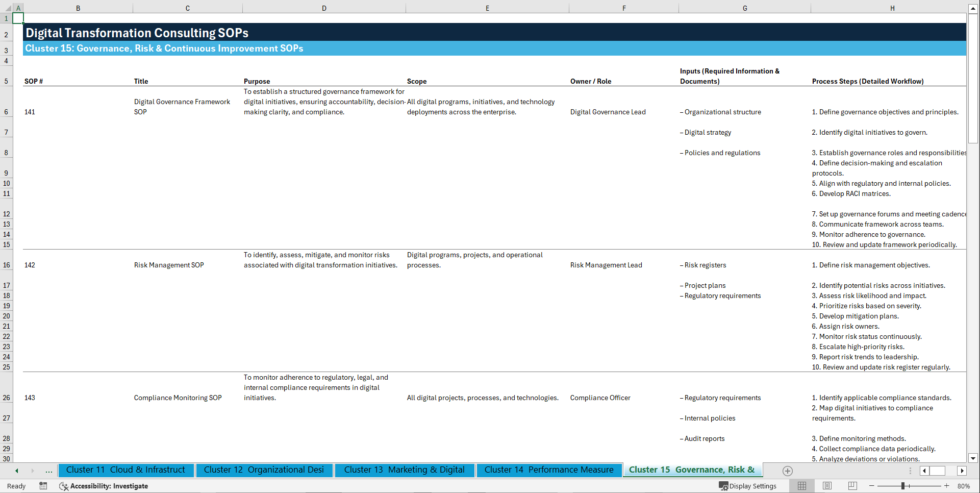Screen dimensions: 980x493
Task: Click the previous-sheet navigation arrow
Action: (17, 471)
